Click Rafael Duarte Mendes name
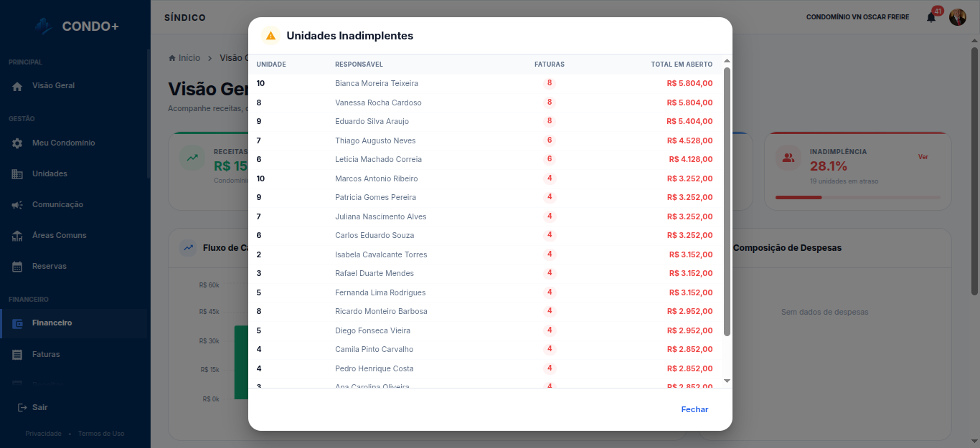This screenshot has width=980, height=448. pyautogui.click(x=374, y=274)
